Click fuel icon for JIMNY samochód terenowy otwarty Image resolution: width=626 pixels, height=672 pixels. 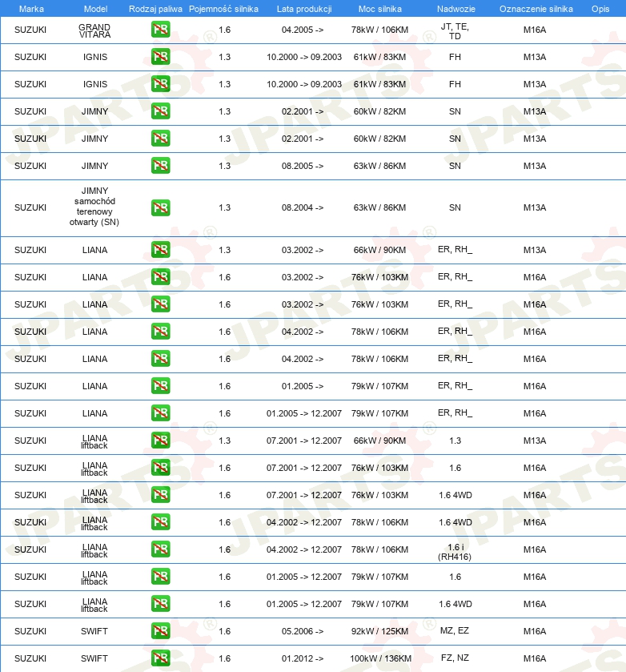[x=161, y=207]
